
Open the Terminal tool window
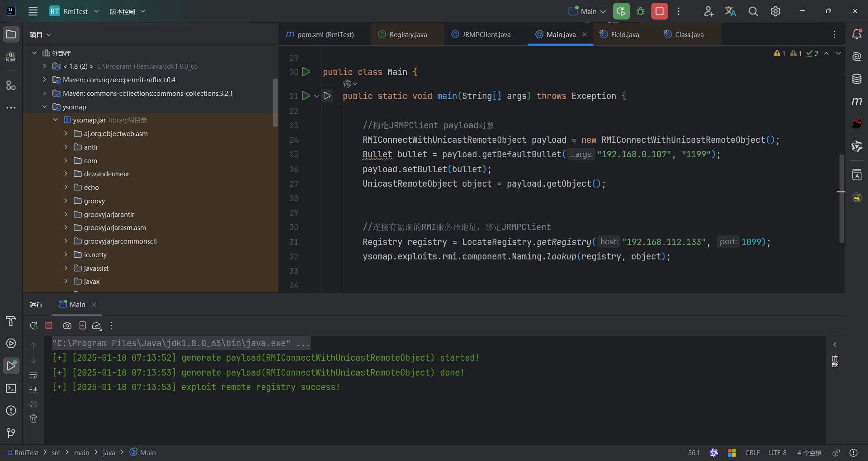[11, 388]
